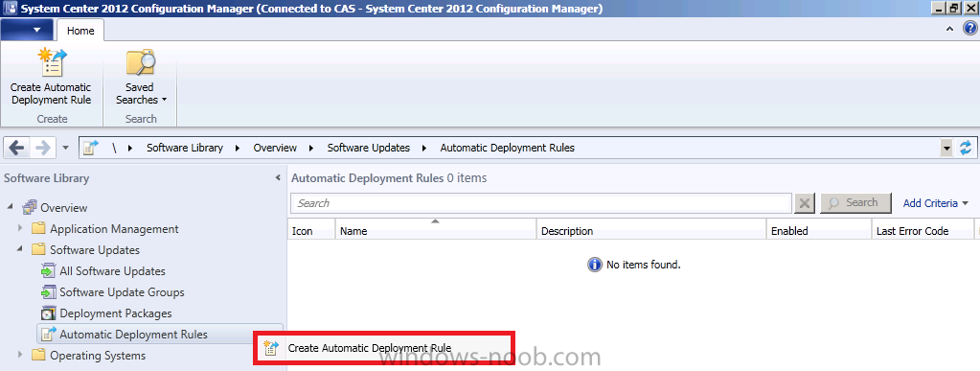The width and height of the screenshot is (980, 371).
Task: Expand the arrow after Software Updates breadcrumb
Action: click(x=424, y=149)
